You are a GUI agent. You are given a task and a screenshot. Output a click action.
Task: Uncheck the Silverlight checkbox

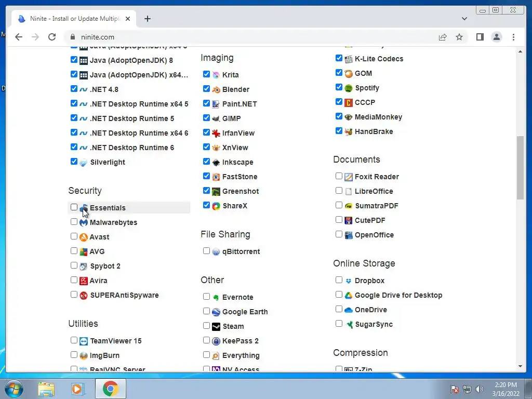pyautogui.click(x=74, y=161)
